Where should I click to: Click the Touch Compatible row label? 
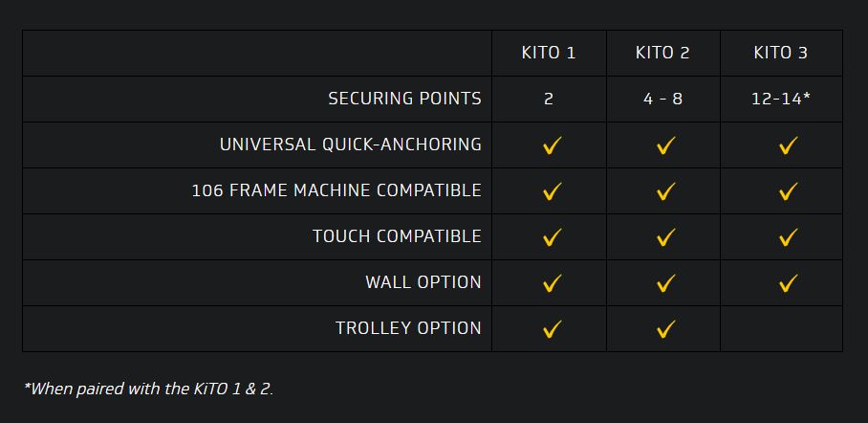397,236
